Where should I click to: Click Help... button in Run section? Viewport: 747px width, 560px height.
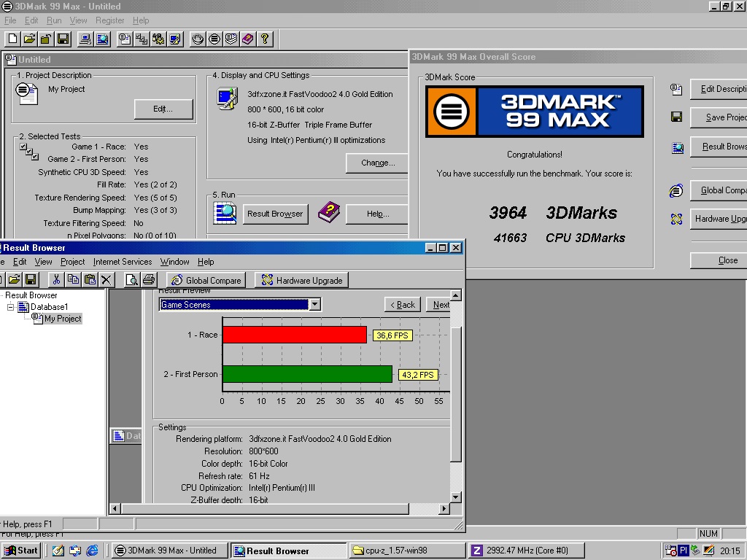tap(377, 214)
